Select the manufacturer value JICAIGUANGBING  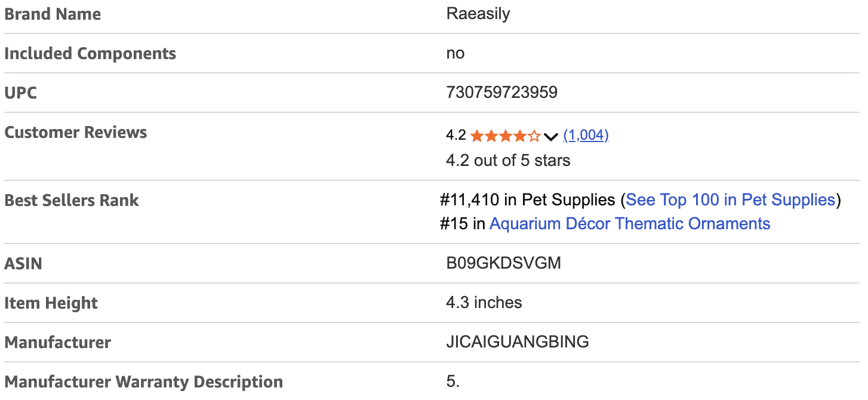tap(517, 341)
